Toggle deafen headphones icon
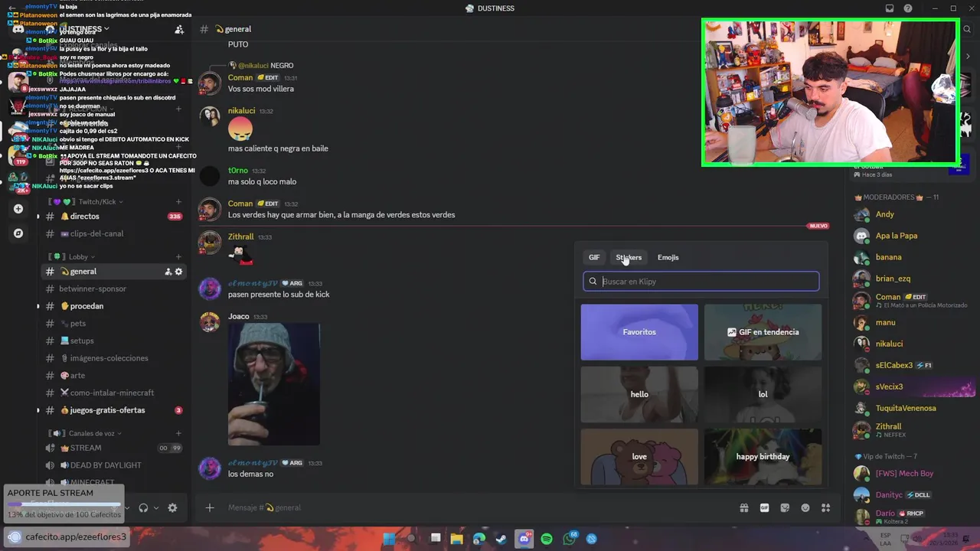The image size is (980, 551). pos(143,507)
